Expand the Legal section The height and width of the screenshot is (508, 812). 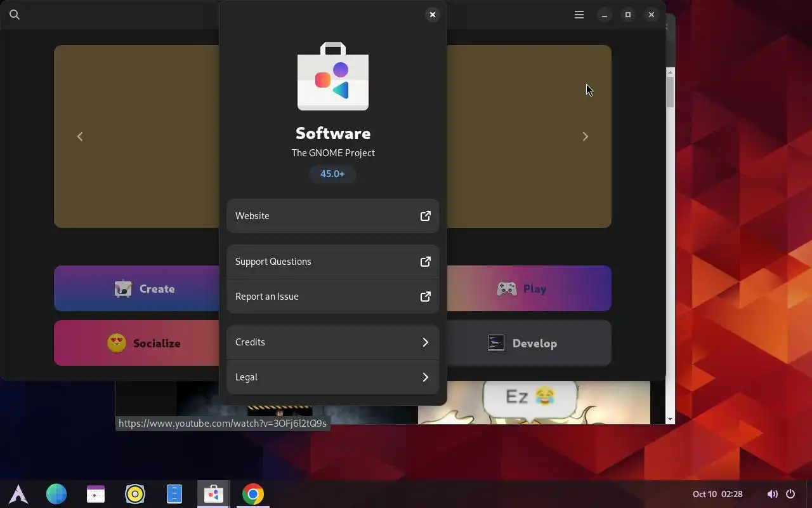(x=333, y=377)
